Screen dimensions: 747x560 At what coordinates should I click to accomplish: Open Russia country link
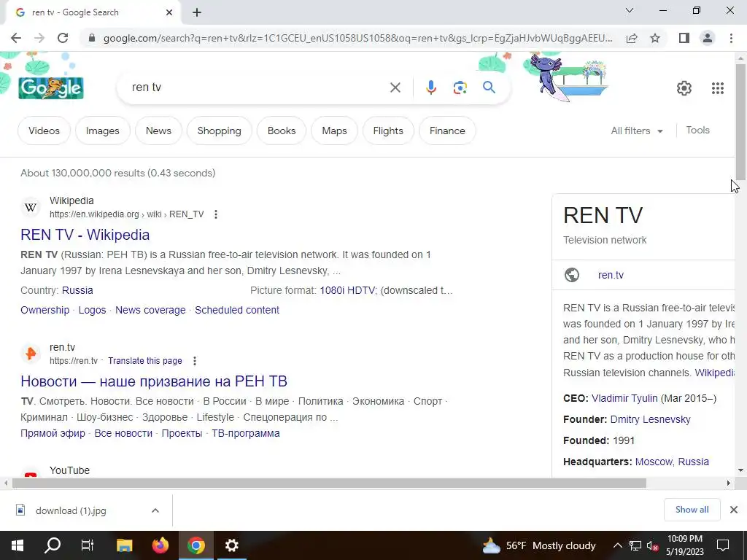[x=77, y=290]
